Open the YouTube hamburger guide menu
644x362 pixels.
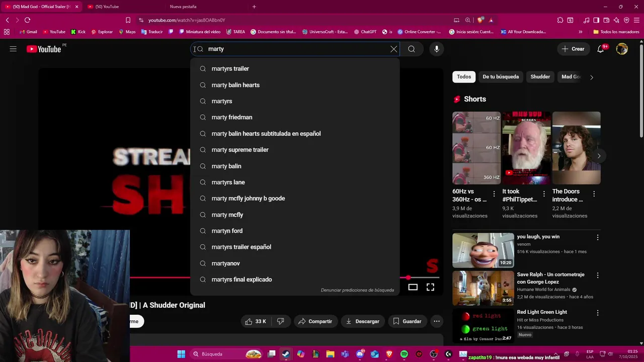point(13,49)
